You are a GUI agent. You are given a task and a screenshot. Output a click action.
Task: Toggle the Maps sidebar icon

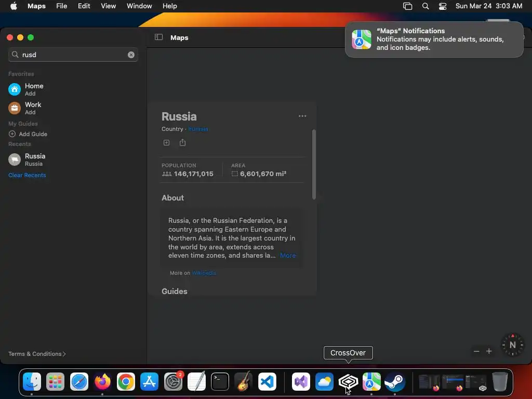point(158,37)
